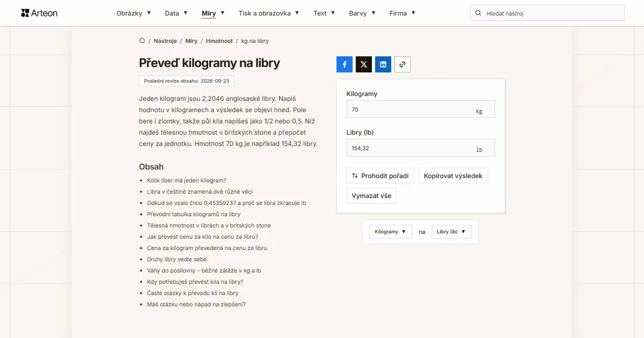Open Míry breadcrumb link
This screenshot has width=644, height=338.
tap(191, 41)
